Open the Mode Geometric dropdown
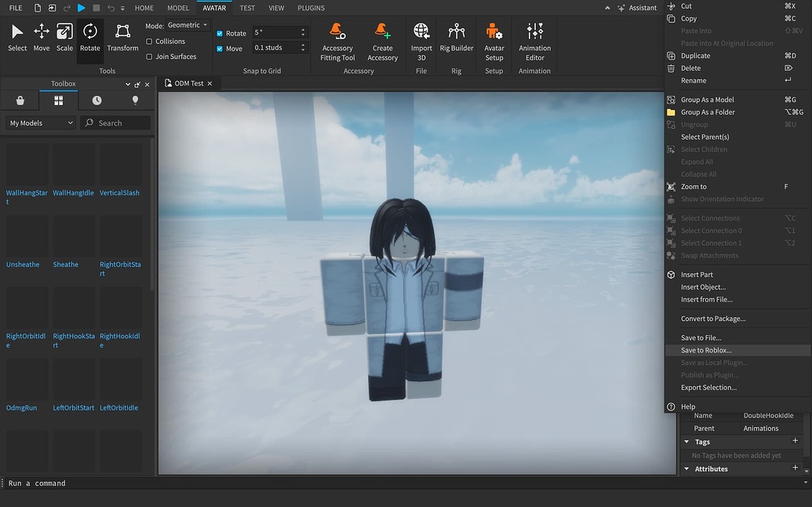This screenshot has width=812, height=507. coord(185,24)
